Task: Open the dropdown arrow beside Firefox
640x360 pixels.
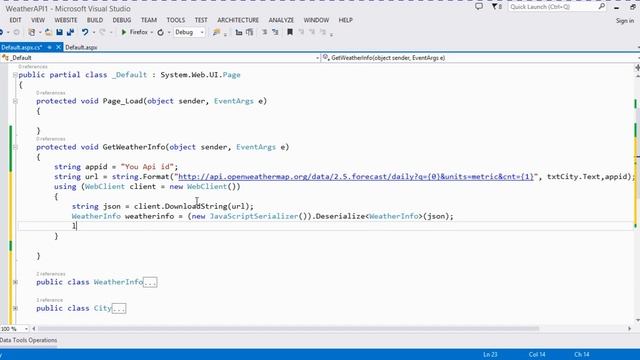Action: [x=151, y=32]
